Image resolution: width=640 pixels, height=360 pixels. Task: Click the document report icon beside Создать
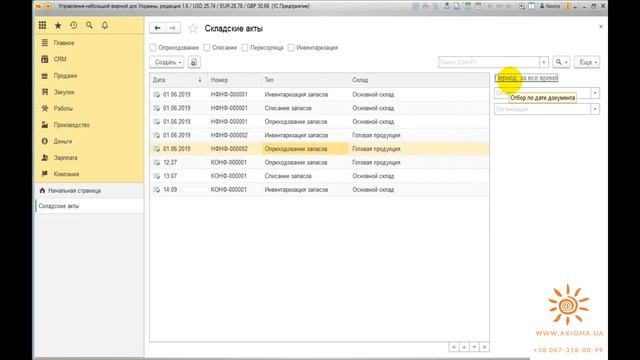tap(194, 62)
